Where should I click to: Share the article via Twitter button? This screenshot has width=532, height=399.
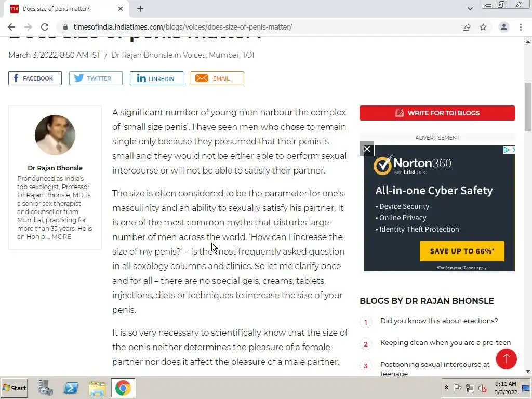tap(96, 78)
